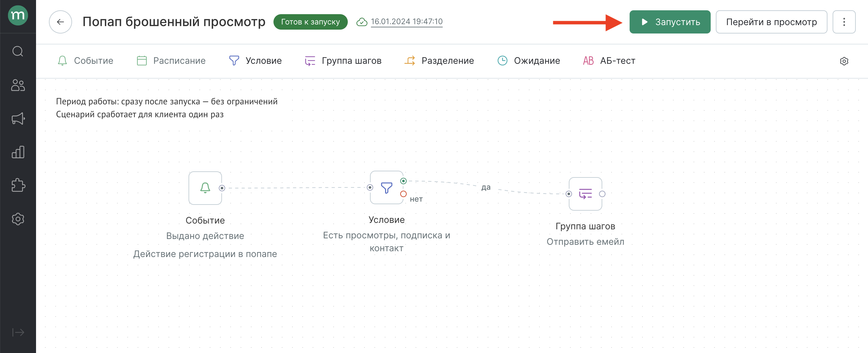The image size is (868, 353).
Task: Expand the sidebar with arrow icon
Action: (x=18, y=332)
